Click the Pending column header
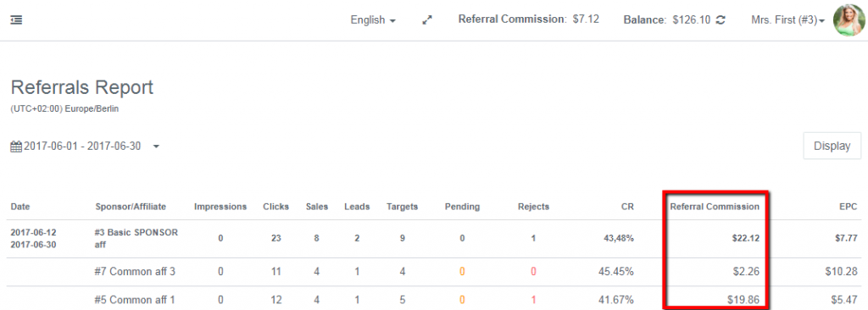 coord(462,207)
